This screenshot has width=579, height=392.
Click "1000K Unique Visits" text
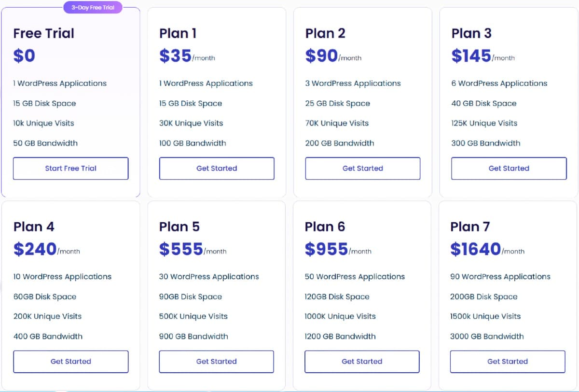click(x=340, y=316)
